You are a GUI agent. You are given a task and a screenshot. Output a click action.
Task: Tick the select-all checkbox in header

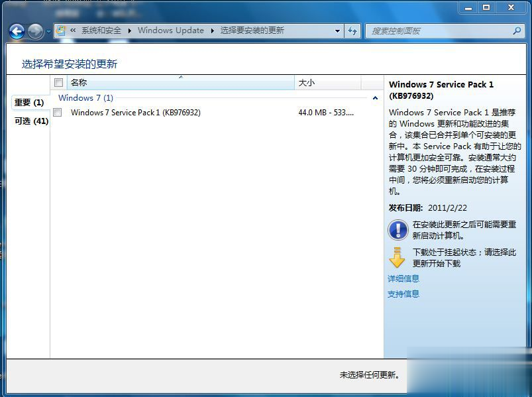coord(58,82)
